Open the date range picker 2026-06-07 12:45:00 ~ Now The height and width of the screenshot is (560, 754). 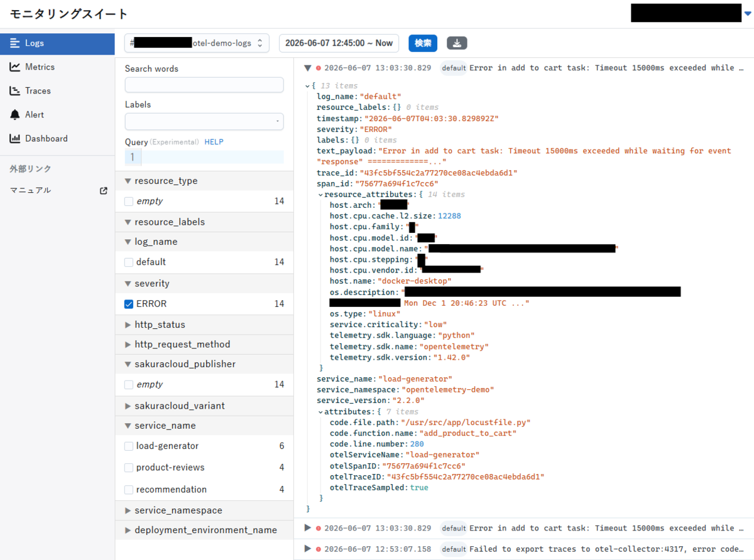pos(339,43)
